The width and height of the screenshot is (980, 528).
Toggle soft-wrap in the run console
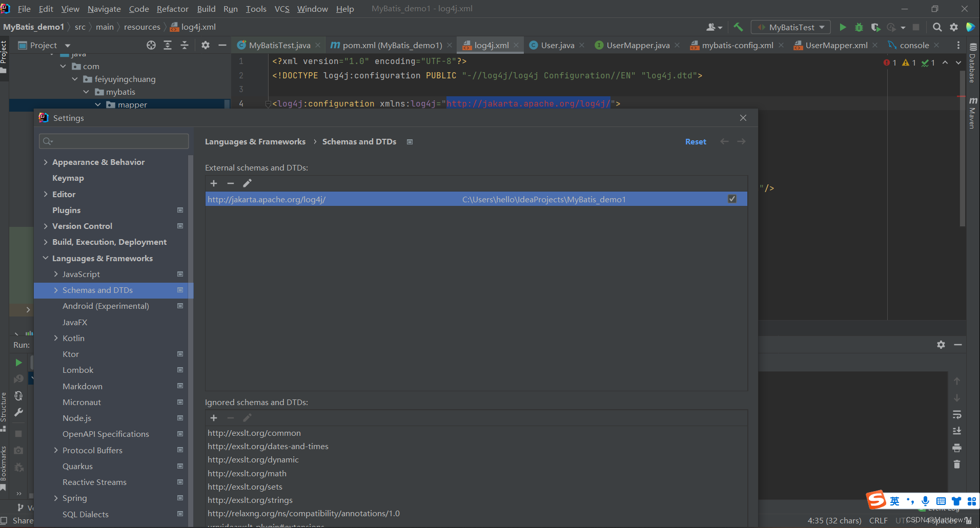[x=956, y=414]
